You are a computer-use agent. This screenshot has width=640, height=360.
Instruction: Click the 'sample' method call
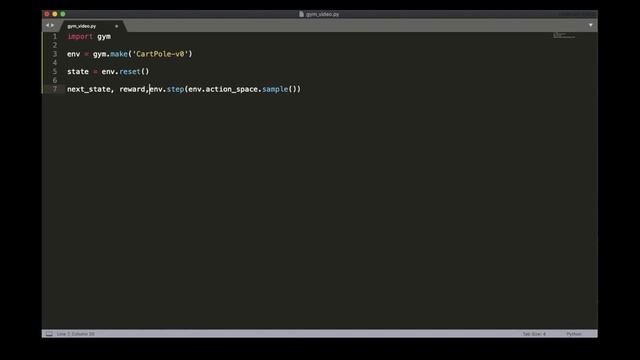click(x=275, y=89)
